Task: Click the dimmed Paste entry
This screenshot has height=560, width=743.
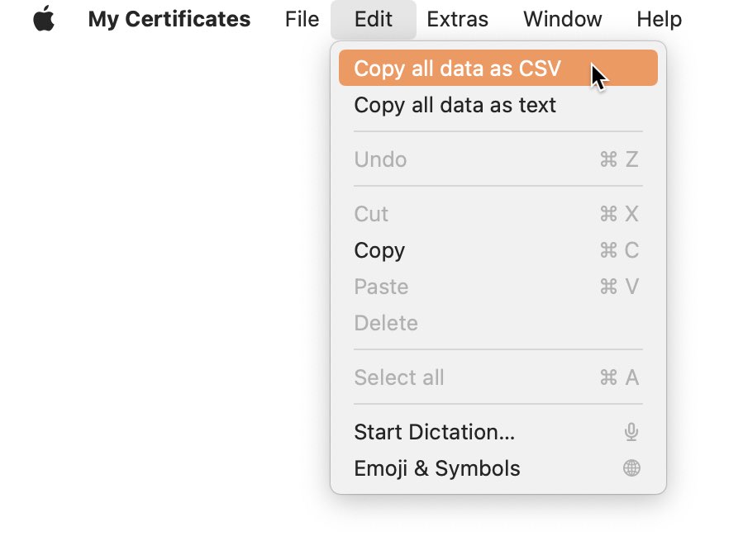Action: 498,287
